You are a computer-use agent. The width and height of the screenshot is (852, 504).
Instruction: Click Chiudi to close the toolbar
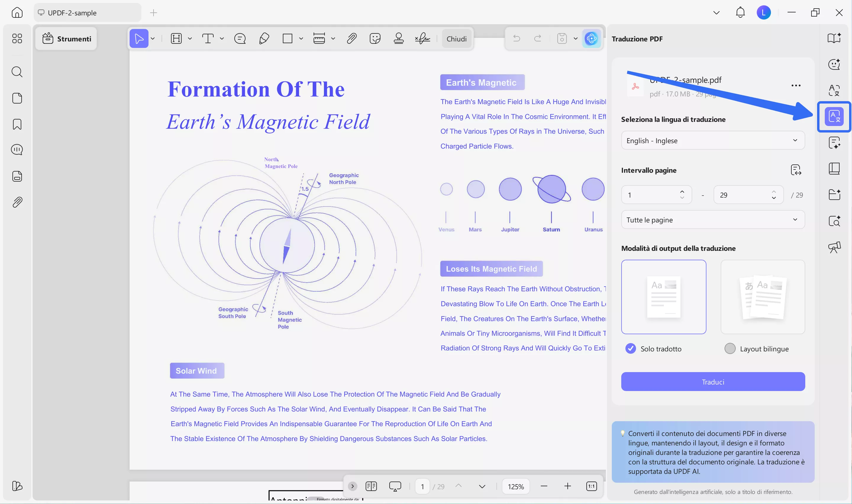(456, 38)
